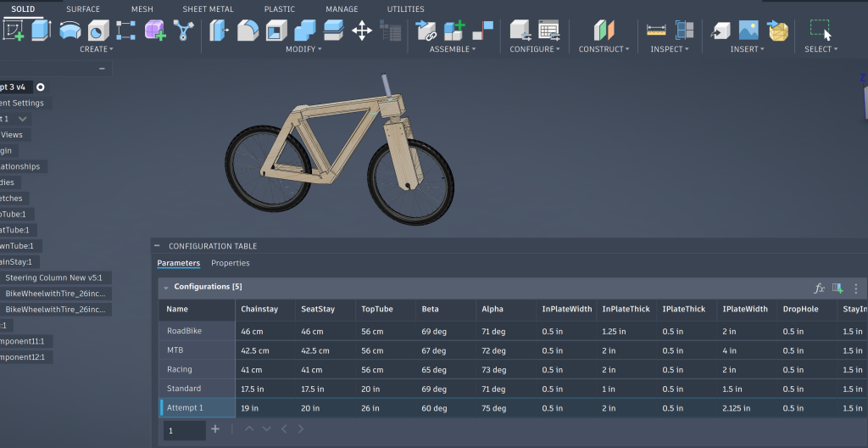Click the Move/Copy arrows icon
The width and height of the screenshot is (868, 448).
362,31
